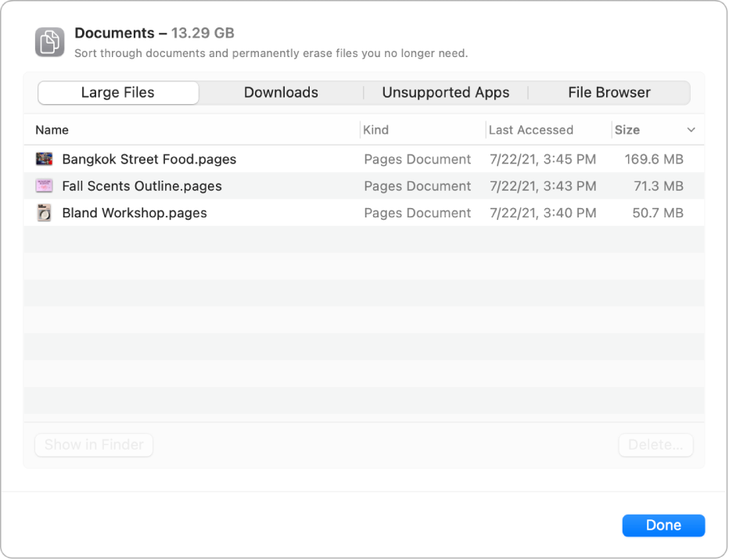
Task: Switch to the File Browser tab
Action: (609, 92)
